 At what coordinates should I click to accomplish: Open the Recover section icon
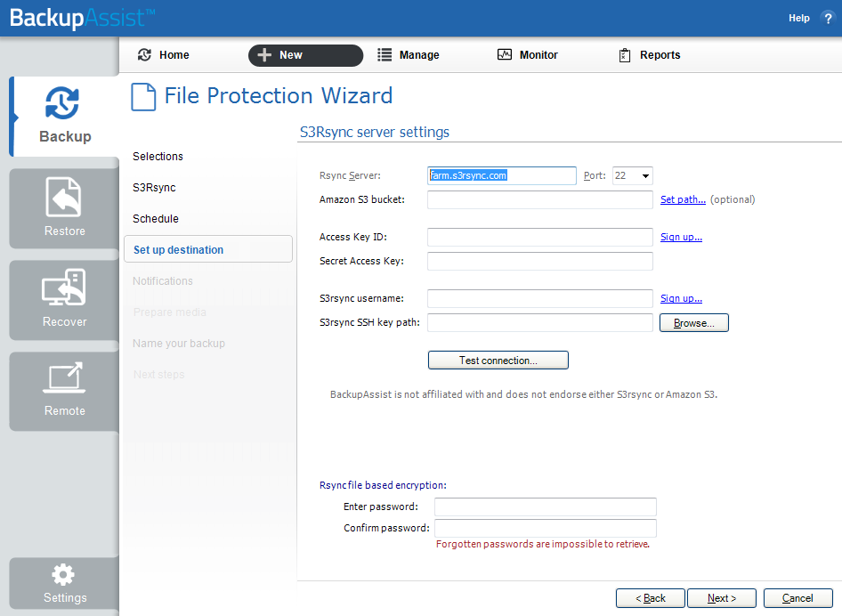(x=63, y=288)
